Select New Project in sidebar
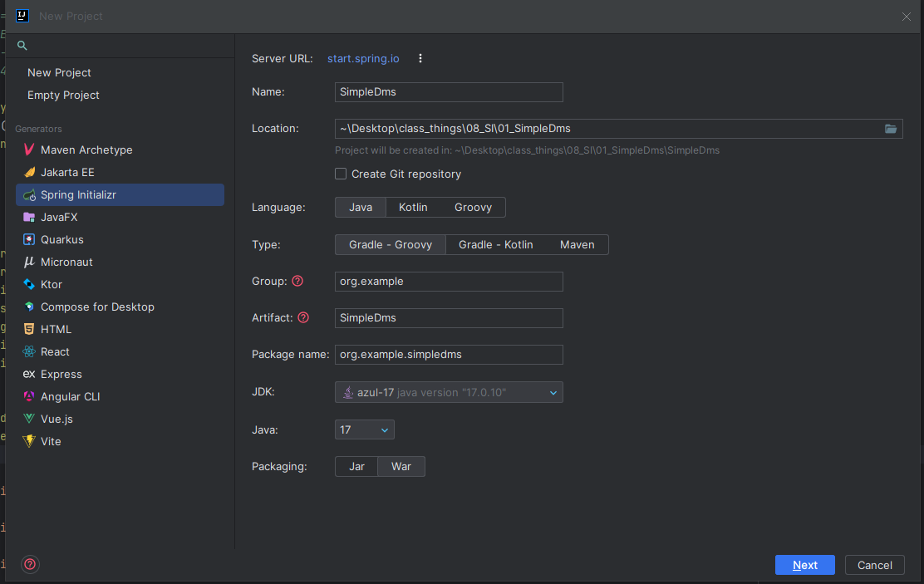Screen dimensions: 924x584 (x=59, y=72)
